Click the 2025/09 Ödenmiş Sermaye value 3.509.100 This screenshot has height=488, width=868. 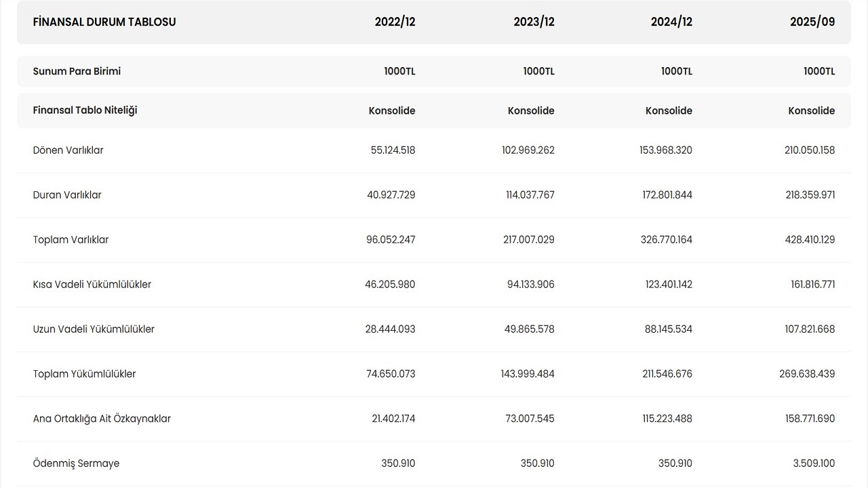coord(814,464)
